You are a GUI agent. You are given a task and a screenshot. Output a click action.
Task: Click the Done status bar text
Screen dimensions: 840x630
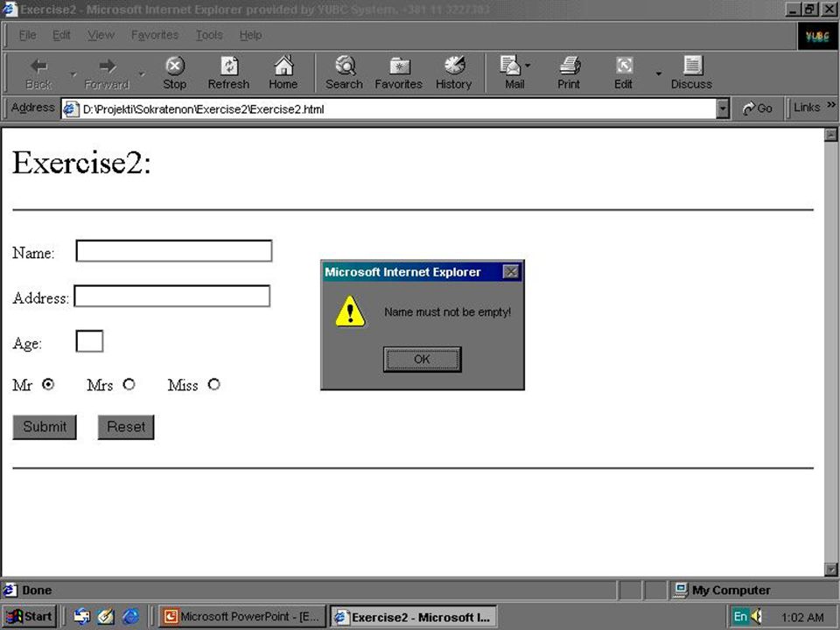(x=37, y=591)
